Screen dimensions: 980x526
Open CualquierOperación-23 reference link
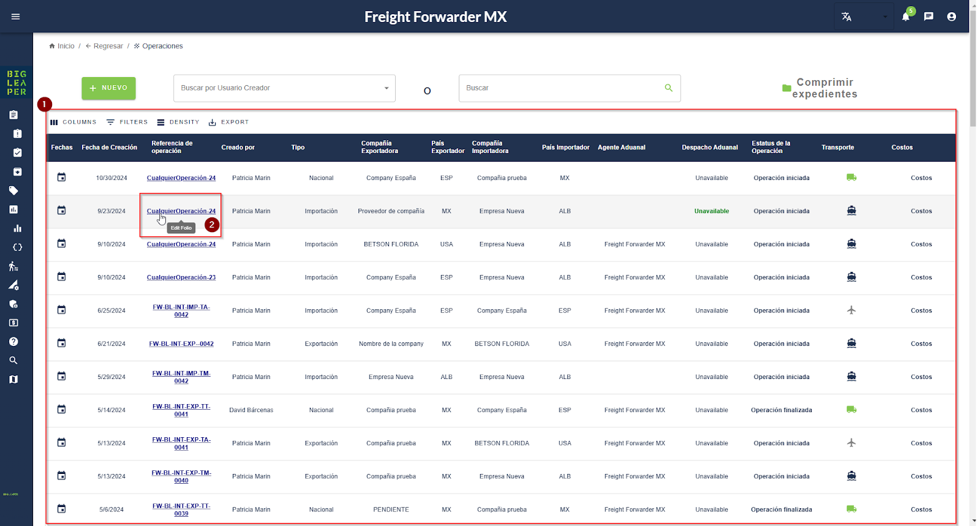tap(181, 277)
